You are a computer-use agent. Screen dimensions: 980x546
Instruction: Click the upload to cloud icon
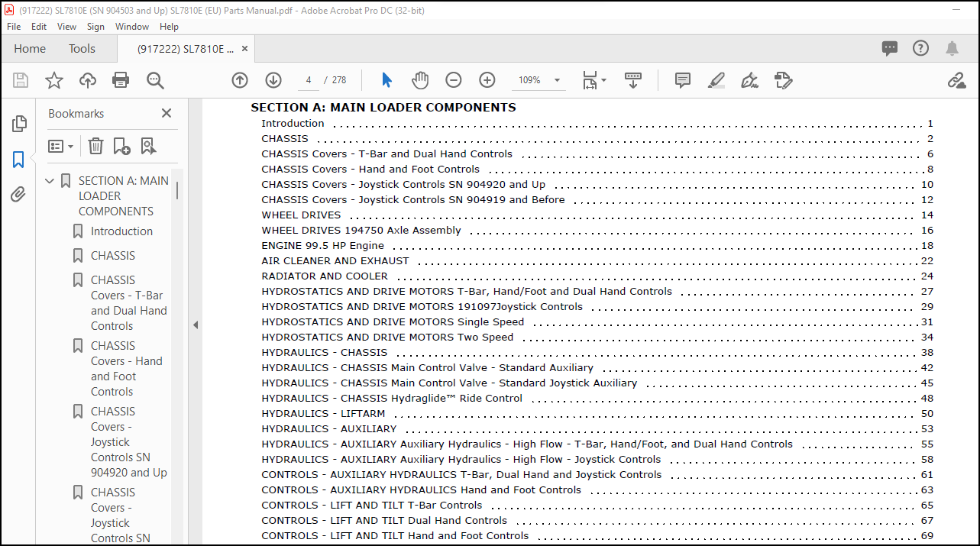[x=88, y=80]
